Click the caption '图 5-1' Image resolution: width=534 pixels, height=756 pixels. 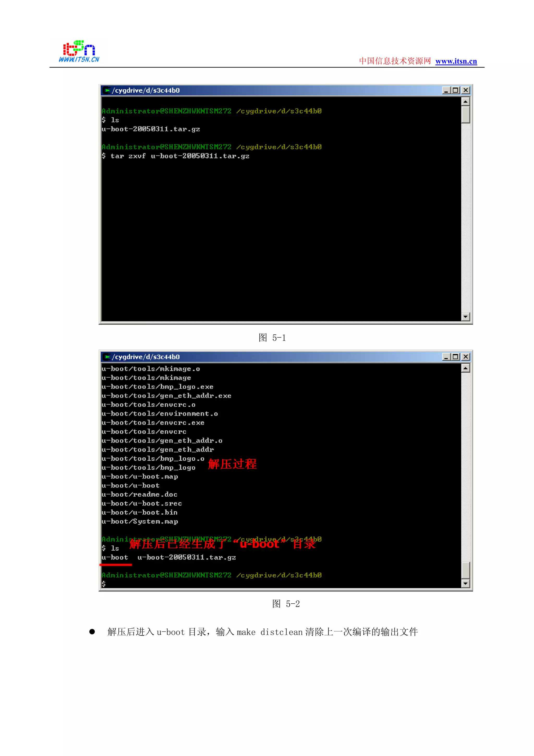[x=272, y=337]
